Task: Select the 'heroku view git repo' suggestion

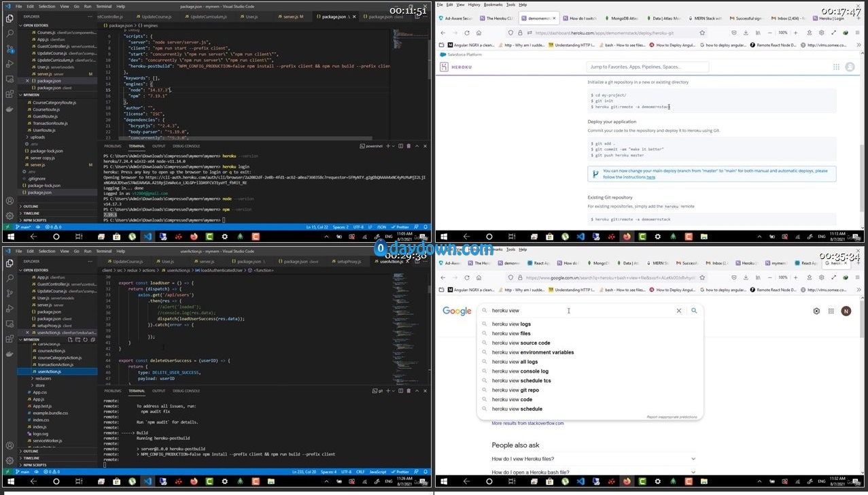Action: coord(515,390)
